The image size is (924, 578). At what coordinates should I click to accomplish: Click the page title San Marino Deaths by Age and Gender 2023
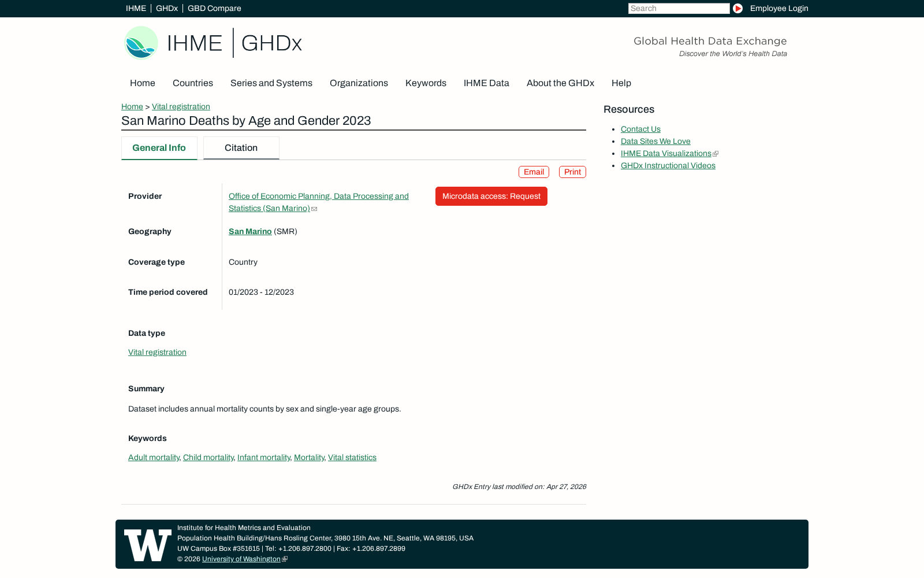246,121
